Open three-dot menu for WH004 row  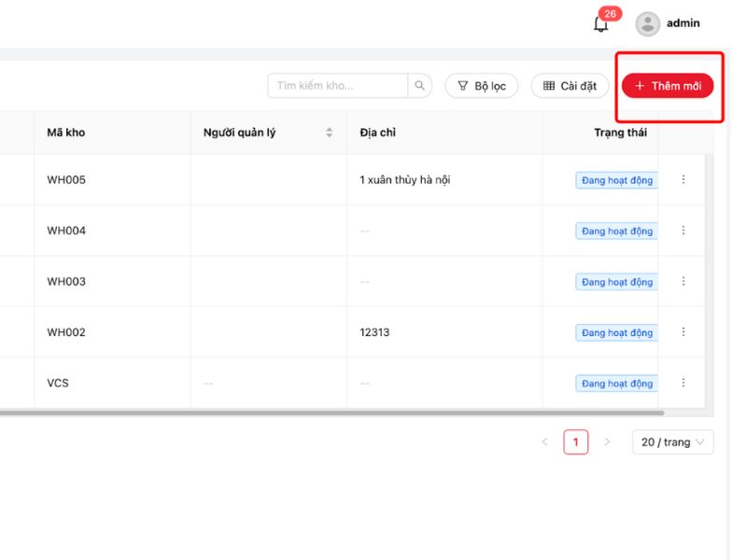pos(684,231)
